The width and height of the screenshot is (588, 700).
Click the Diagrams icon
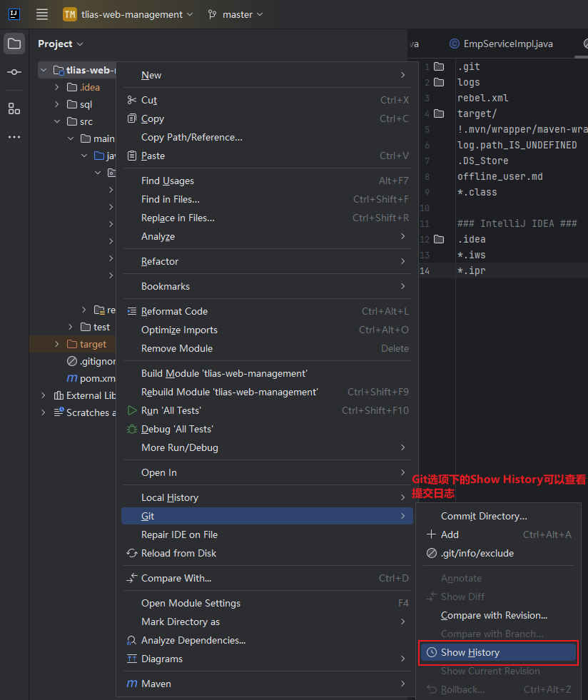point(132,659)
